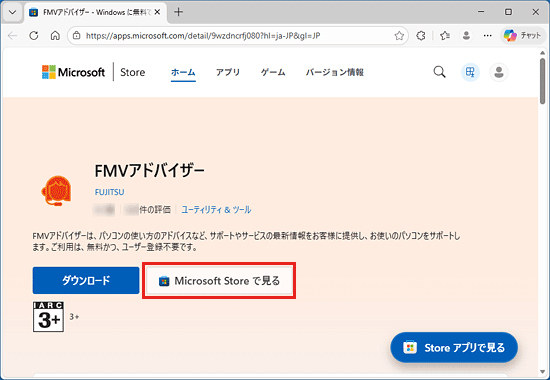This screenshot has width=550, height=380.
Task: Click the FMVアドバイザー page title
Action: (149, 171)
